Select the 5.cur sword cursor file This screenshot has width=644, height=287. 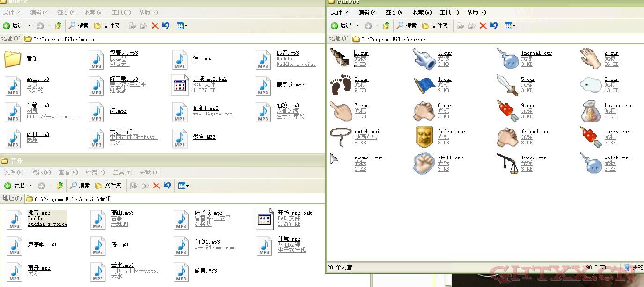tap(507, 85)
